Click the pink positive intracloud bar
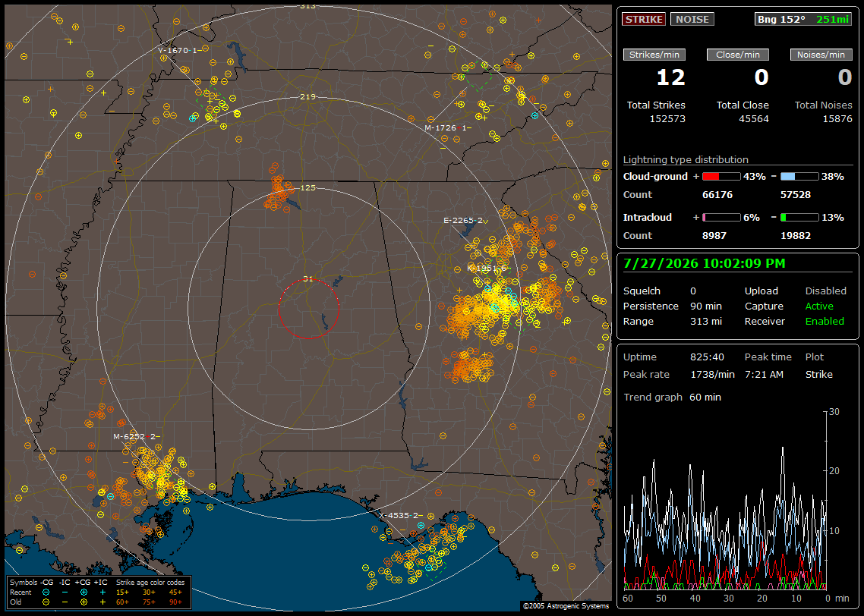 tap(721, 218)
